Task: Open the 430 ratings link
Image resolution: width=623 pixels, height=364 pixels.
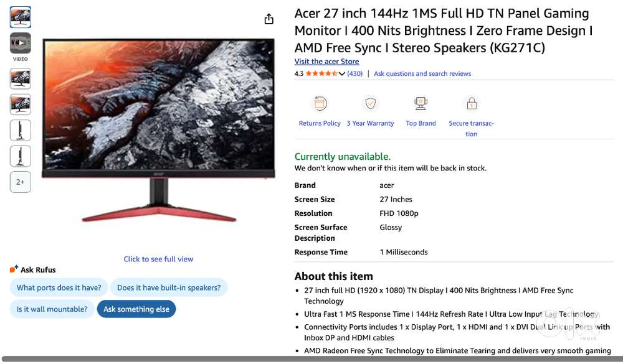Action: click(355, 73)
